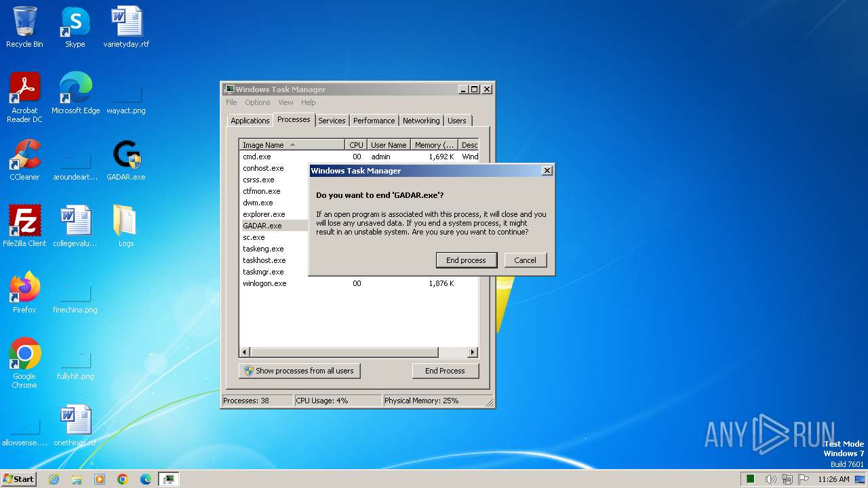Open the Recycle Bin desktop icon
The height and width of the screenshot is (488, 868).
(24, 27)
